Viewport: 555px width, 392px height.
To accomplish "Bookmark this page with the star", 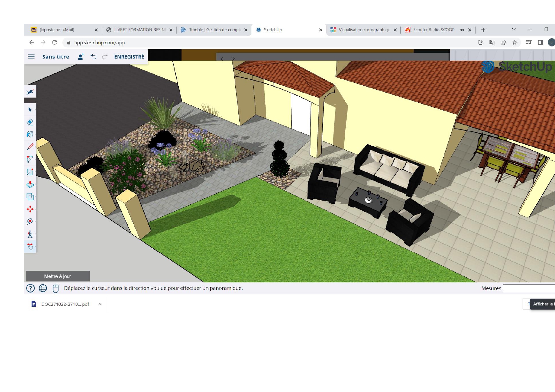I will [515, 43].
